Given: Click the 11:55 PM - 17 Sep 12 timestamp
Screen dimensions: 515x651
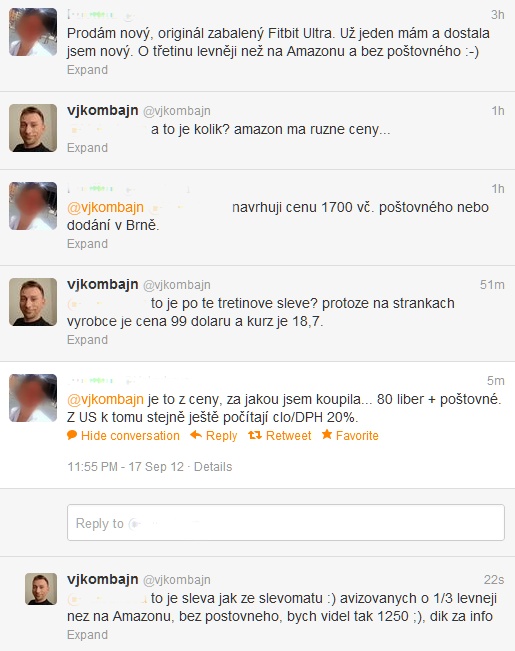Looking at the screenshot, I should click(125, 467).
